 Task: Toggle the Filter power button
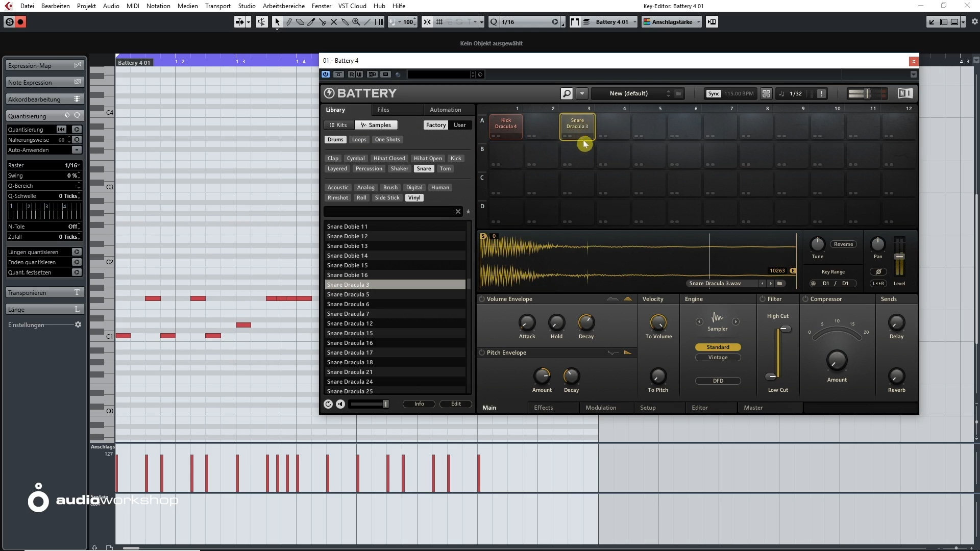point(763,299)
